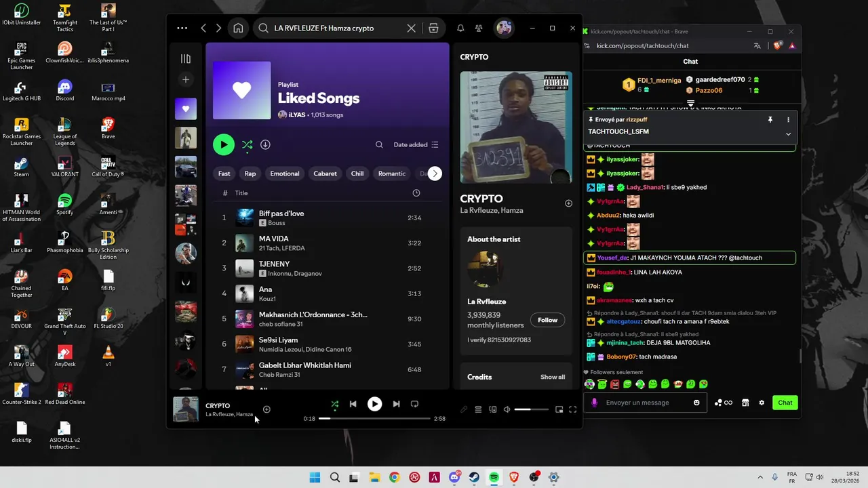
Task: Select the Cabaret filter chip
Action: (x=325, y=174)
